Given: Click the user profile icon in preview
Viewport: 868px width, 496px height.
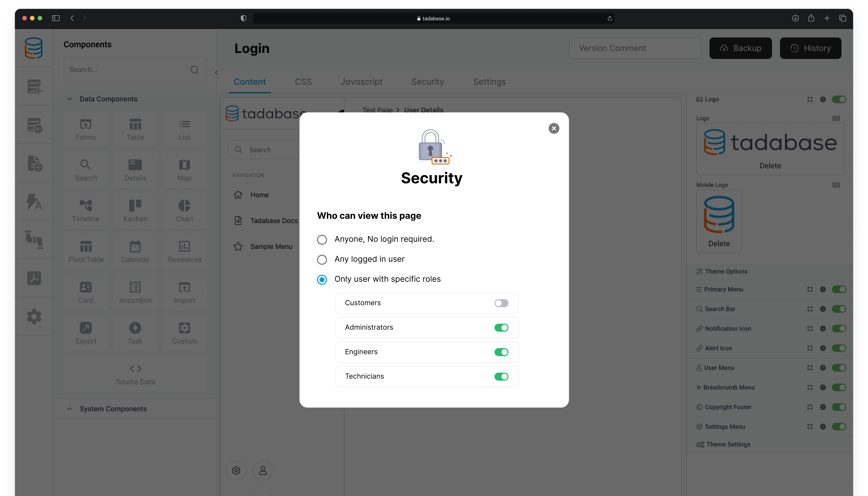Looking at the screenshot, I should click(x=262, y=471).
